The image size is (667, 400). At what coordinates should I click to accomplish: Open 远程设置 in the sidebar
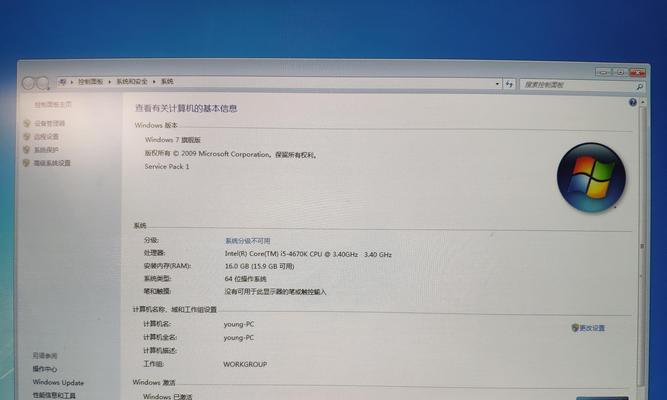point(46,137)
